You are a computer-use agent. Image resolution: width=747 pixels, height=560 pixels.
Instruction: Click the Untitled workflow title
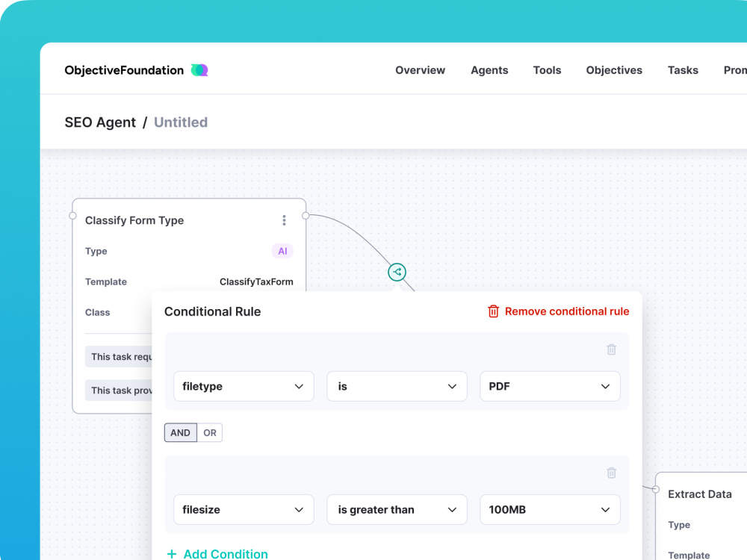pyautogui.click(x=181, y=122)
